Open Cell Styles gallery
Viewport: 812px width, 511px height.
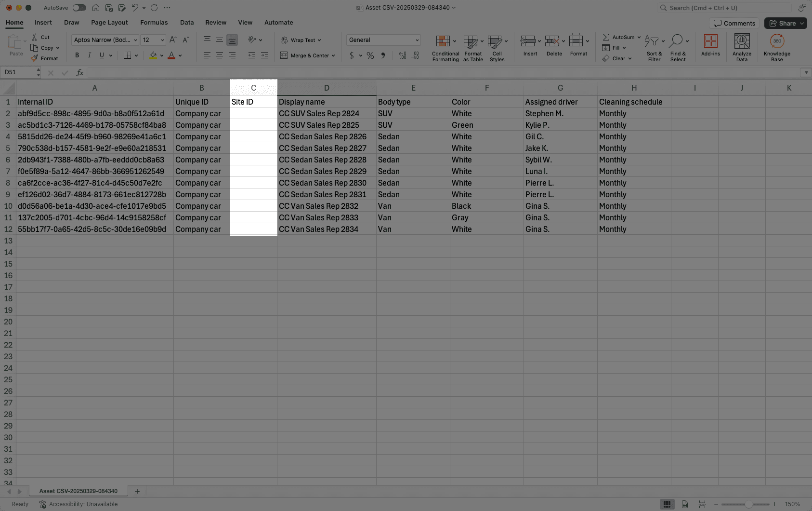497,47
